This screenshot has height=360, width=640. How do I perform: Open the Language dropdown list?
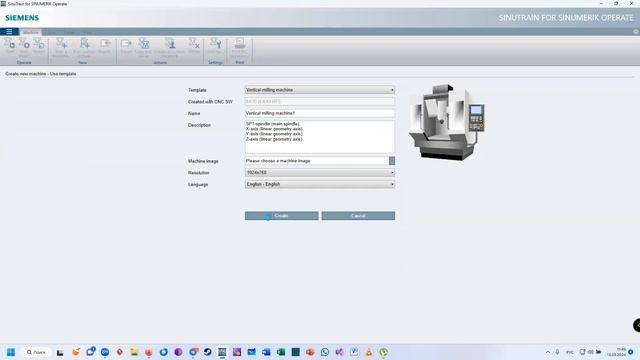[320, 184]
